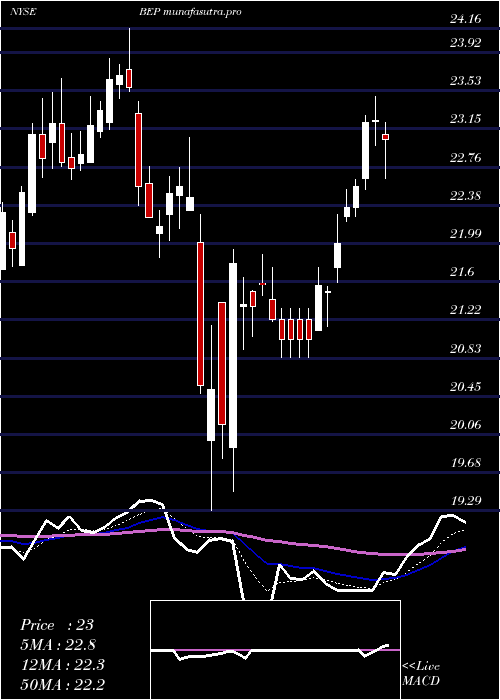
Task: Select the 20.83 price level label
Action: 466,348
